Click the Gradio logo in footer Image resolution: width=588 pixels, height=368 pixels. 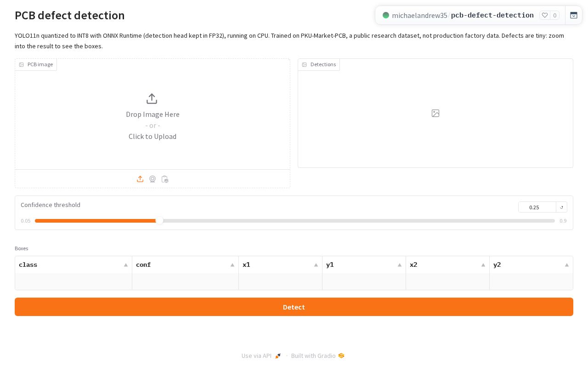[341, 356]
